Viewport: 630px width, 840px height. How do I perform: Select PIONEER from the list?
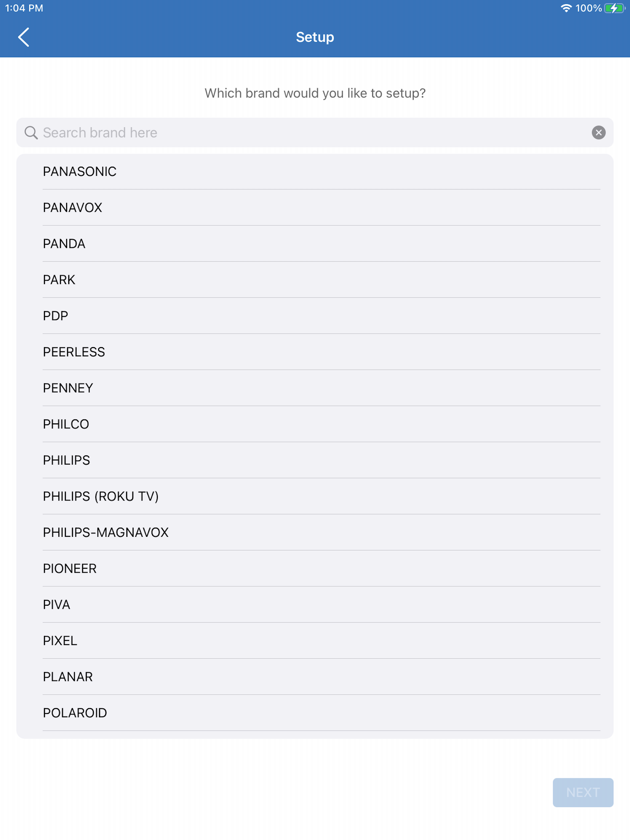pyautogui.click(x=315, y=569)
